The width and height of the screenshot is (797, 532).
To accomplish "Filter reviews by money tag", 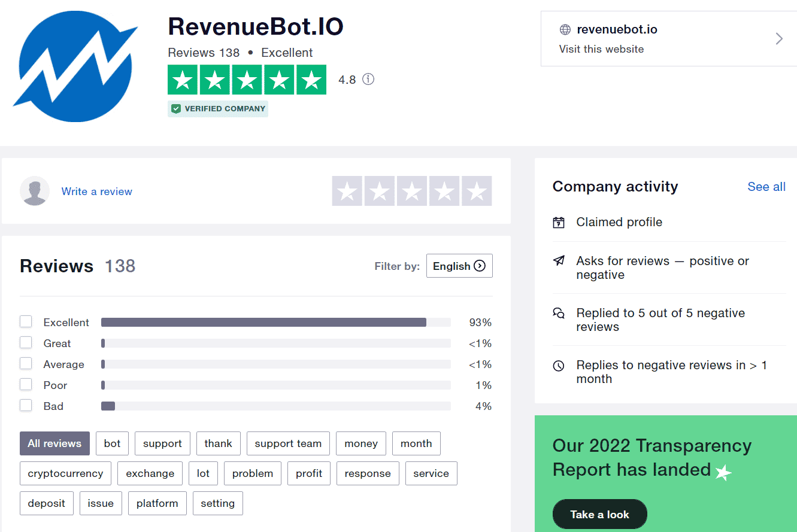I will [361, 443].
